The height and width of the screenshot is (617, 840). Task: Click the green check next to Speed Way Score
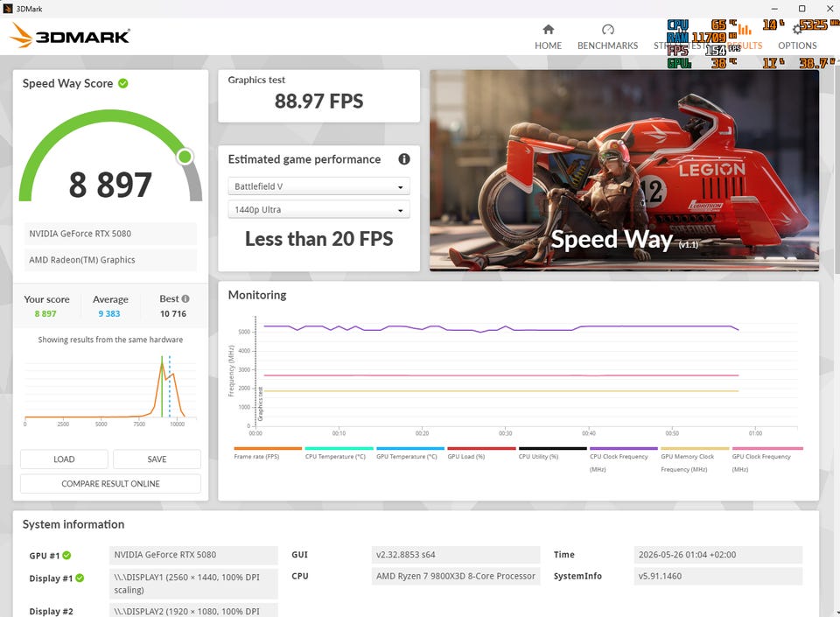coord(123,83)
